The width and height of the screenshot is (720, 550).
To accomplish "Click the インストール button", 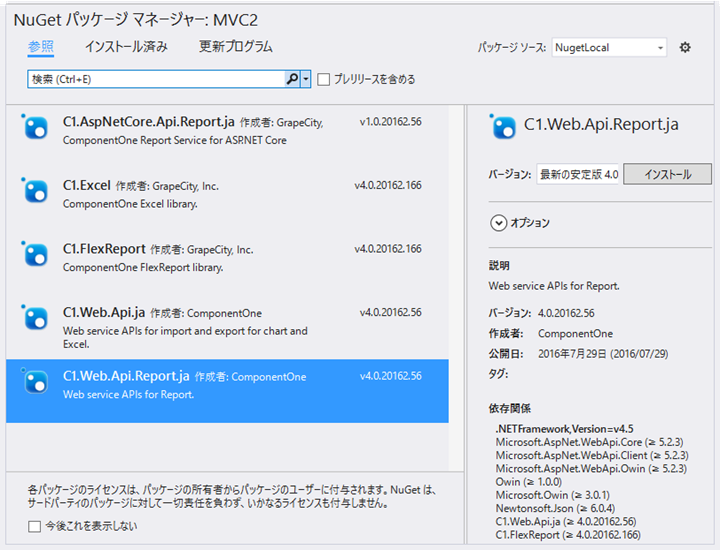I will [667, 174].
